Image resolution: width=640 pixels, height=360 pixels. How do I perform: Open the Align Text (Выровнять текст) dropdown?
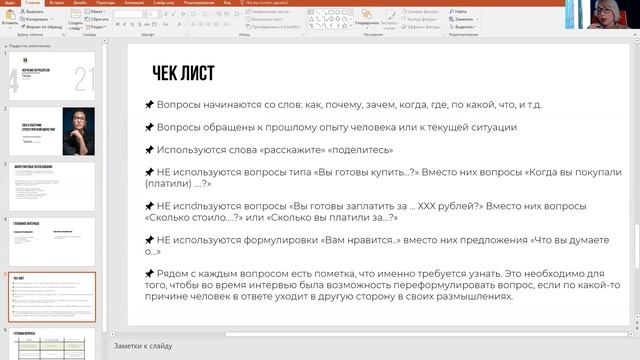[265, 19]
